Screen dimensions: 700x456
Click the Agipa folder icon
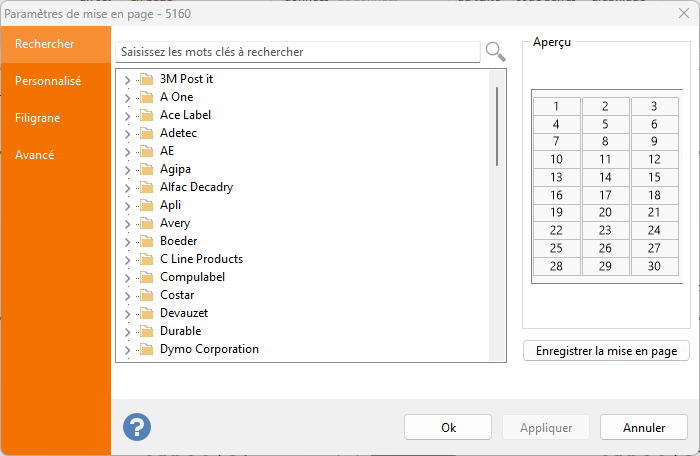click(x=146, y=169)
